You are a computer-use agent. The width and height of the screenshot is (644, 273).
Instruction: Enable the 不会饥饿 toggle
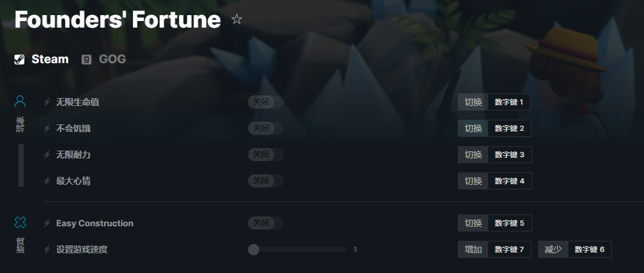[266, 128]
